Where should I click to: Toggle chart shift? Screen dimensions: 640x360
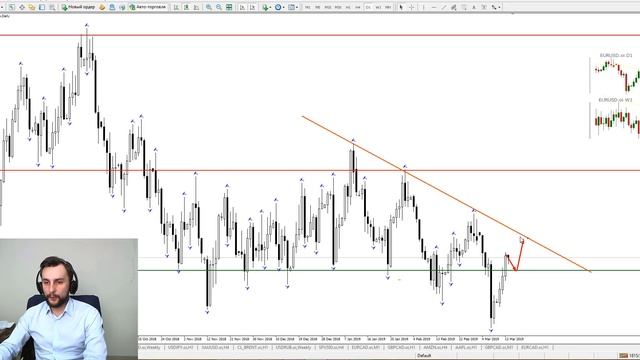tap(253, 7)
